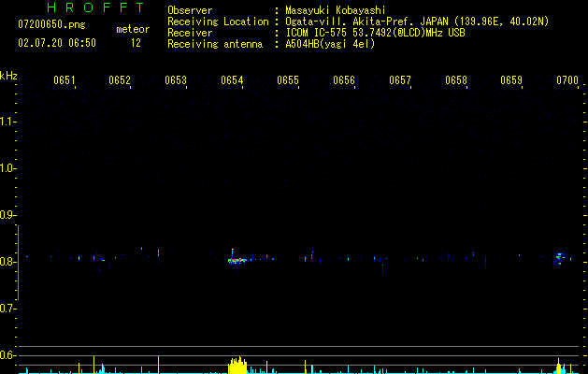The width and height of the screenshot is (588, 374).
Task: Click the 0.6 kHz axis label
Action: point(7,355)
